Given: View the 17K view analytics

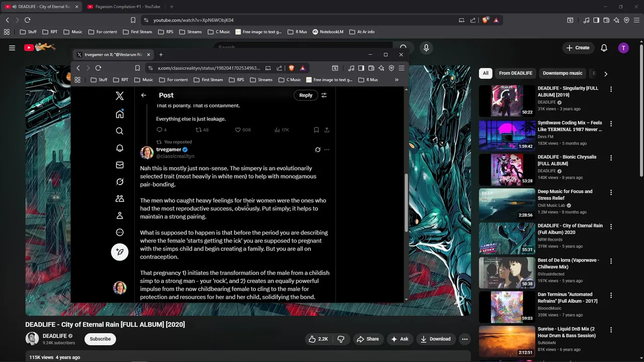Looking at the screenshot, I should pyautogui.click(x=282, y=130).
